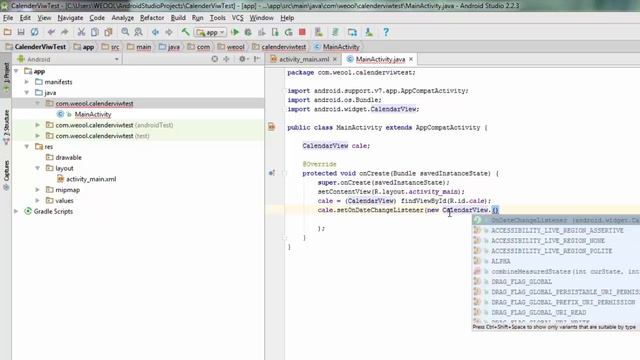Close the MainActivity.java tab
This screenshot has width=640, height=360.
(x=411, y=59)
